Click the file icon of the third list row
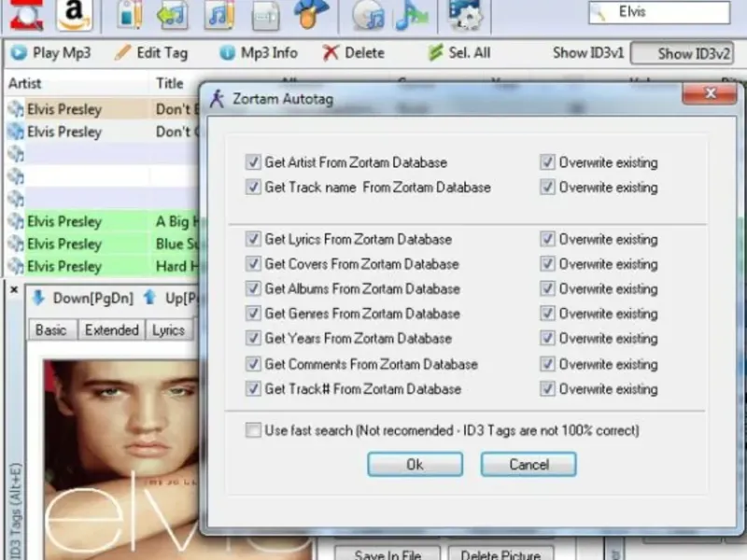Screen dimensions: 747x560 [16, 154]
